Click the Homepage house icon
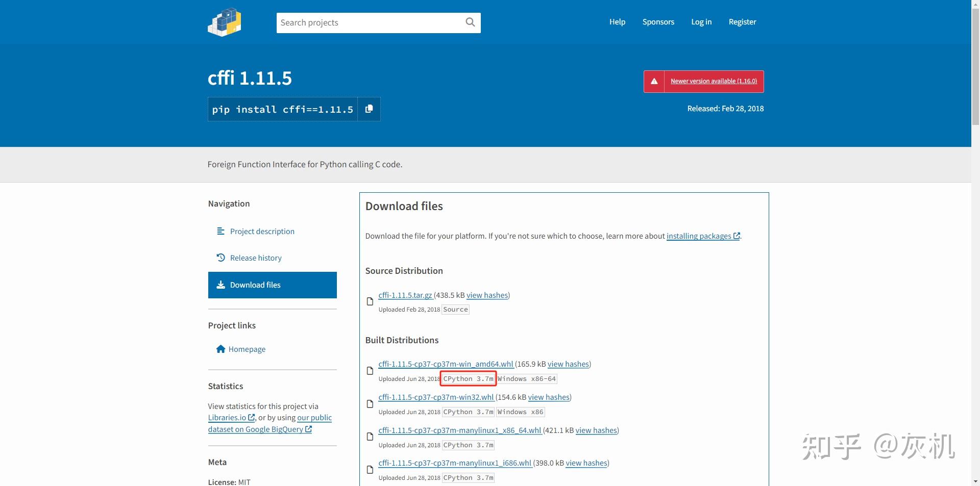This screenshot has height=486, width=980. [220, 349]
